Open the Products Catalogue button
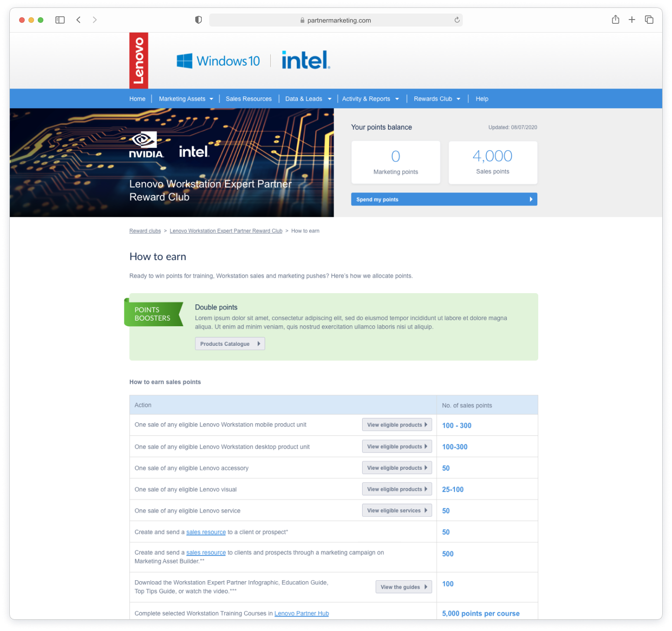 pyautogui.click(x=230, y=344)
